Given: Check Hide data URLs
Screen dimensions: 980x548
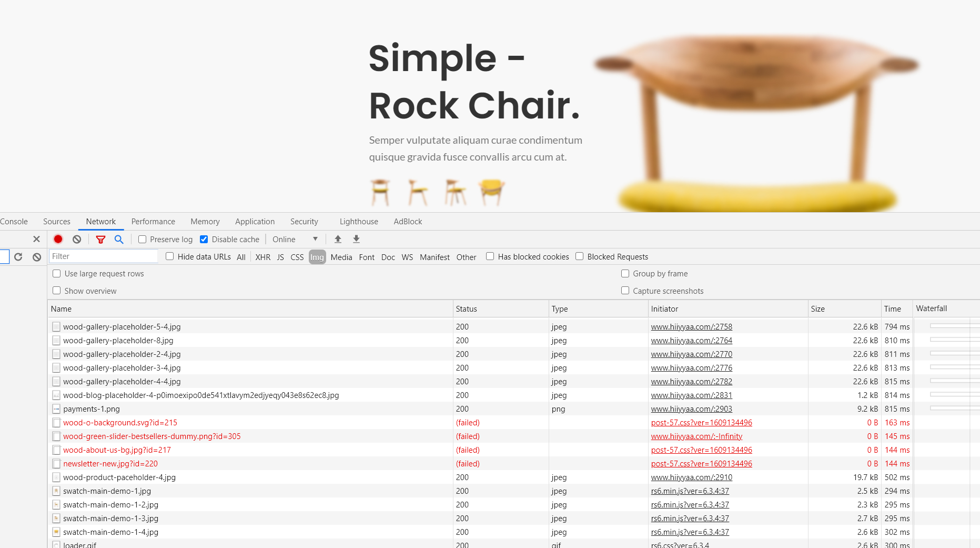Looking at the screenshot, I should 169,256.
